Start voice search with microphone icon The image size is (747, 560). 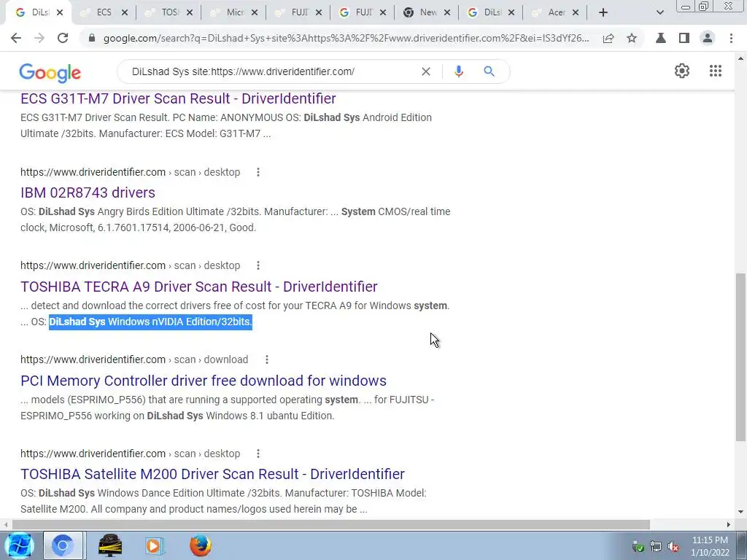(x=459, y=71)
